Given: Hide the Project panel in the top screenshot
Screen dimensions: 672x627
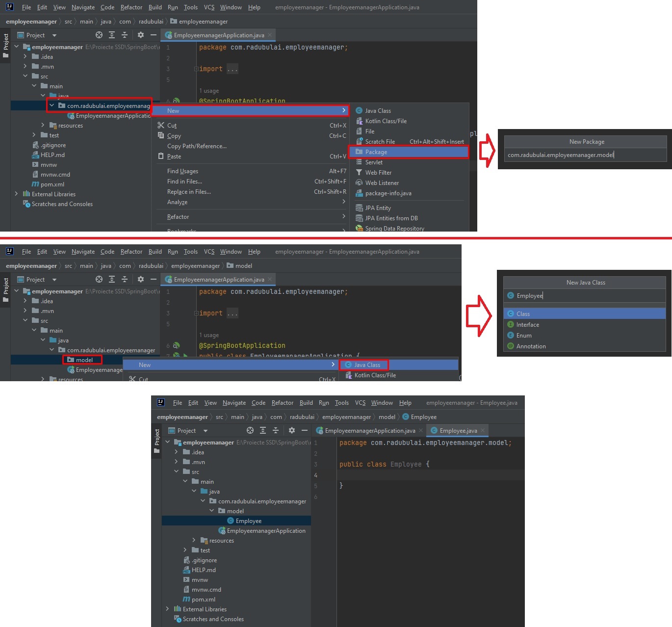Looking at the screenshot, I should (154, 35).
